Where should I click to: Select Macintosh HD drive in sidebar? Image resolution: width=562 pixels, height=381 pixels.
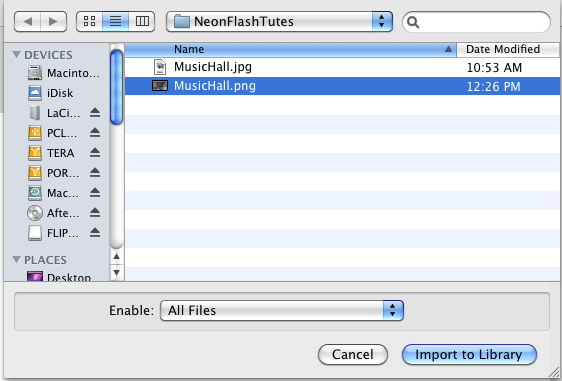(x=63, y=73)
